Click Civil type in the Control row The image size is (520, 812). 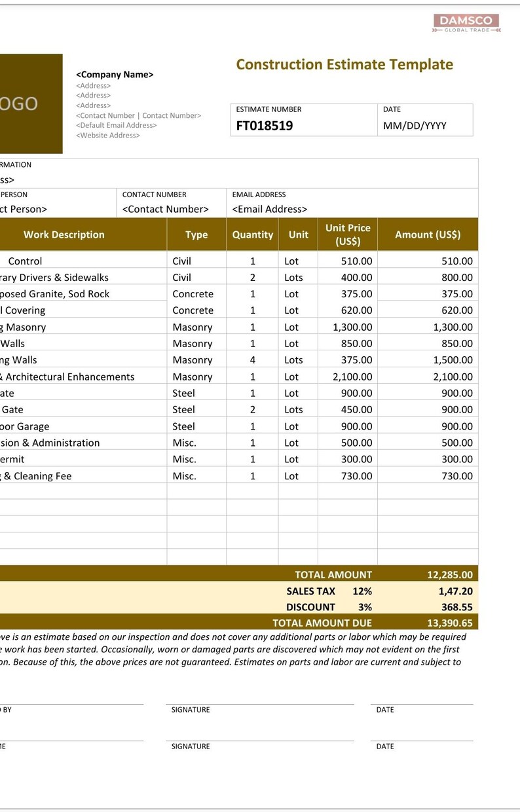pos(182,261)
